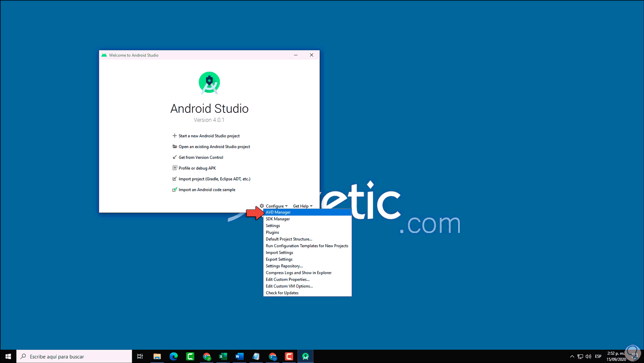
Task: Open Chrome with the green profile badge
Action: (207, 357)
